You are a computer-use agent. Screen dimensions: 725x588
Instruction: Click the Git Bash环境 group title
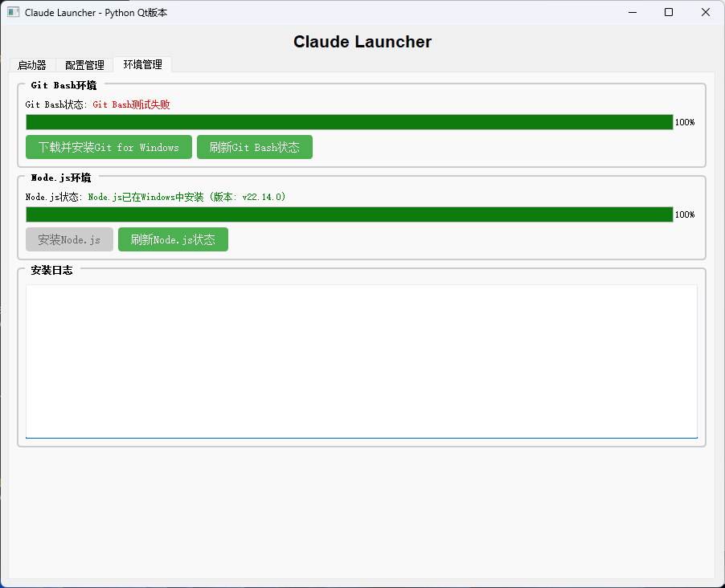coord(63,85)
